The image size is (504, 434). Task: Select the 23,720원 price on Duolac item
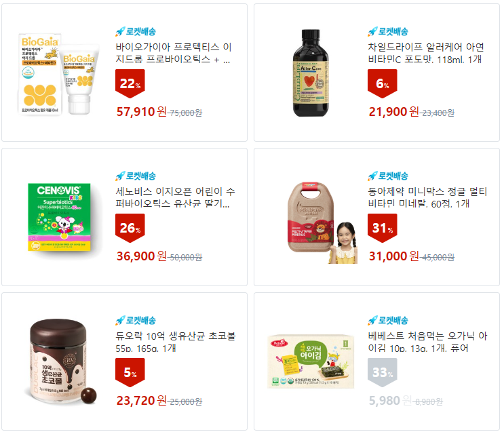coord(141,401)
